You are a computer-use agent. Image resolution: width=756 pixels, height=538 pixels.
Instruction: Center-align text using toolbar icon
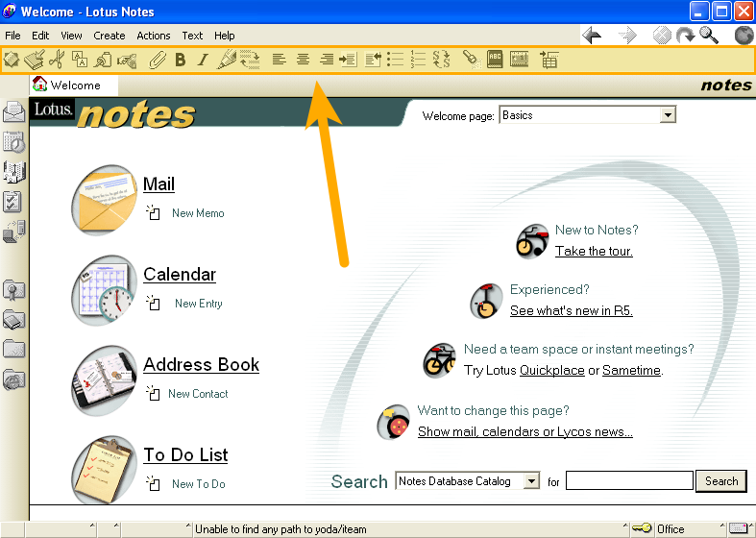click(x=303, y=60)
